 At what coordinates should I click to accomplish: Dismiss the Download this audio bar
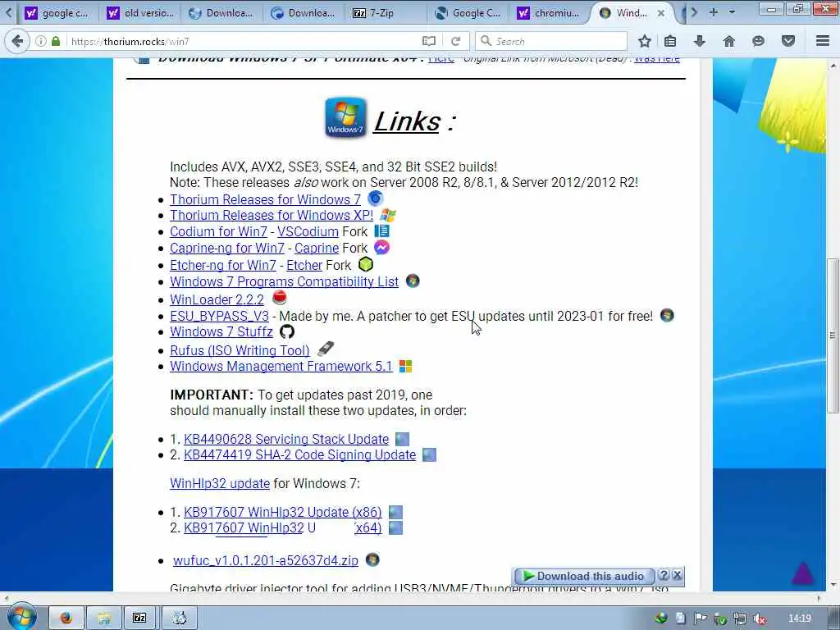point(677,575)
